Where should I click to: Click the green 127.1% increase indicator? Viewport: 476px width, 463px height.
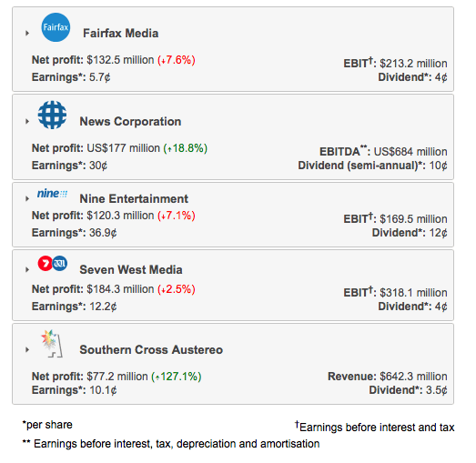[x=177, y=377]
